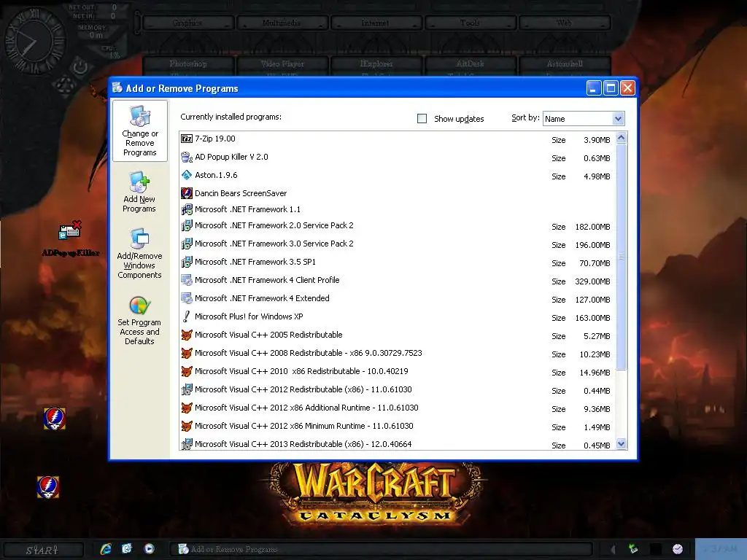Click the .NET Framework 2.0 Service Pack 2 icon
This screenshot has height=560, width=747.
pos(187,225)
